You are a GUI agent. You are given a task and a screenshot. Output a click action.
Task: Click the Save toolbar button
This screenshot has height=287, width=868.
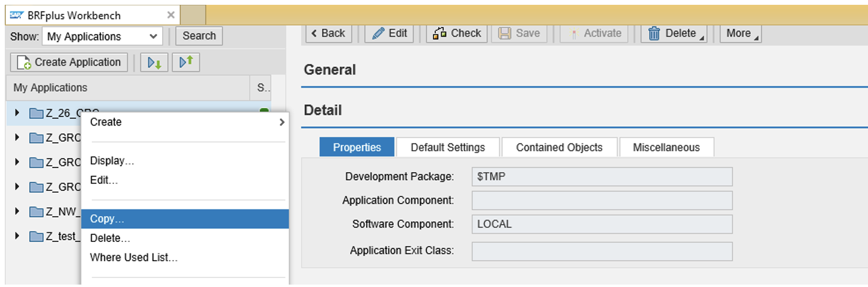click(x=520, y=34)
